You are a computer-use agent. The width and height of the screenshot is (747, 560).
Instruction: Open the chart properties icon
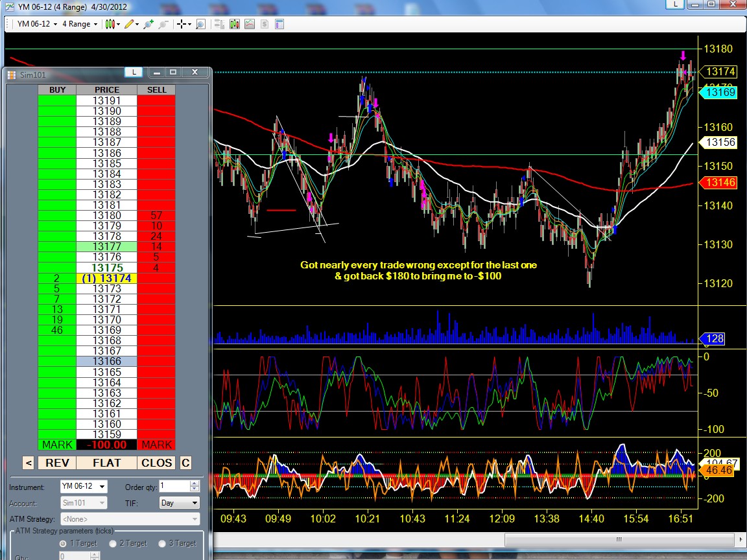point(279,24)
